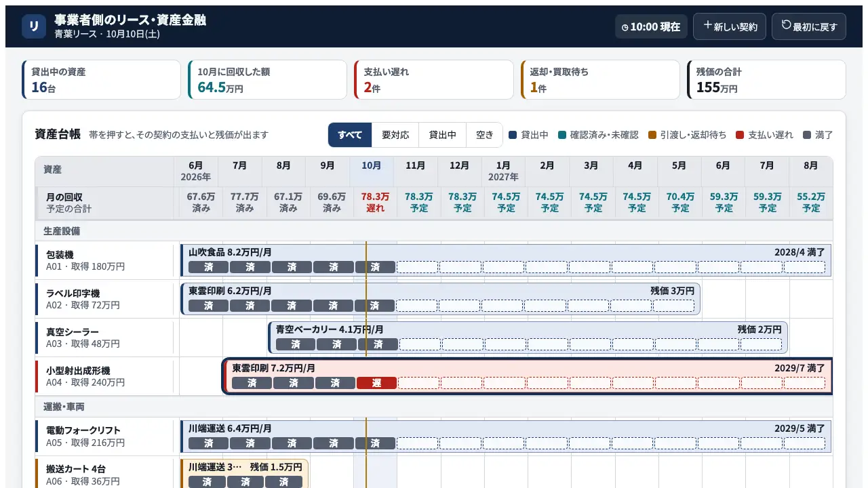Screen dimensions: 868x488
Task: Switch to the 要対応 filter
Action: click(395, 135)
